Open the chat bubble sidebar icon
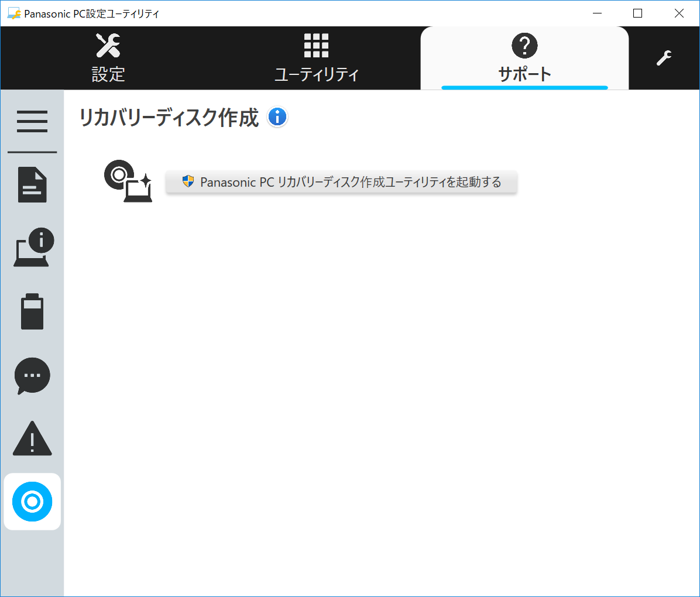The width and height of the screenshot is (700, 597). click(32, 376)
